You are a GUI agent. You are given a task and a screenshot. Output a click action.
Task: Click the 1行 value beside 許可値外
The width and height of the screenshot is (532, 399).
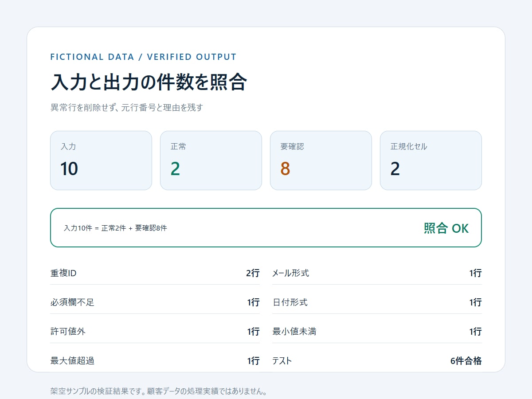[254, 332]
